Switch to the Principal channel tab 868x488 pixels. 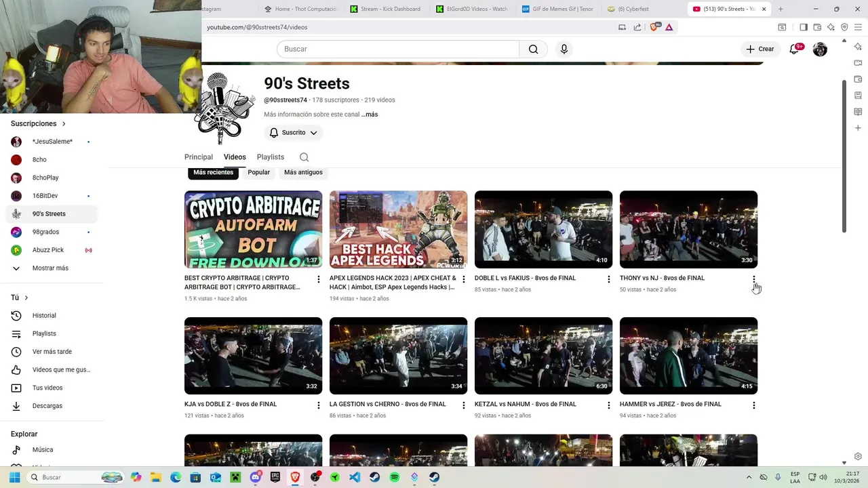point(199,157)
